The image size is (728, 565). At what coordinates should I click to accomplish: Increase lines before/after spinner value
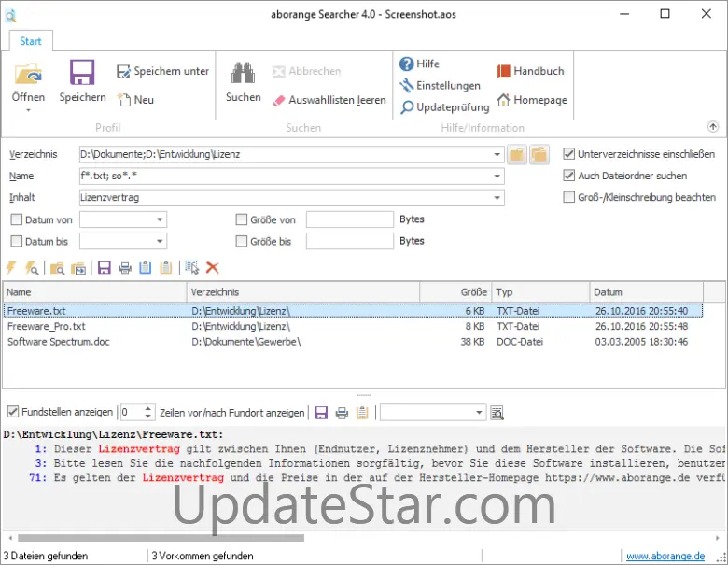click(x=147, y=408)
